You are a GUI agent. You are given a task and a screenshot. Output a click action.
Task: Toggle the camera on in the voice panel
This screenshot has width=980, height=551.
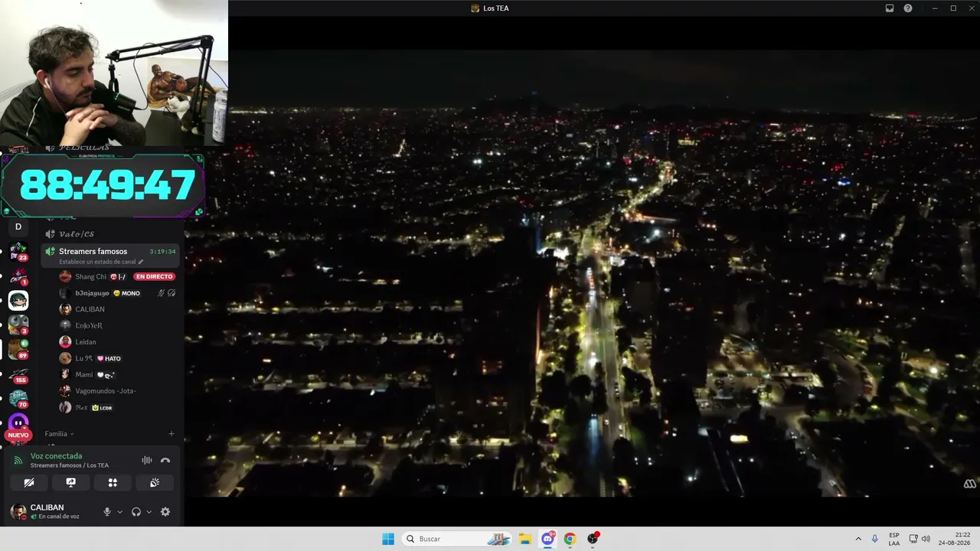tap(29, 482)
